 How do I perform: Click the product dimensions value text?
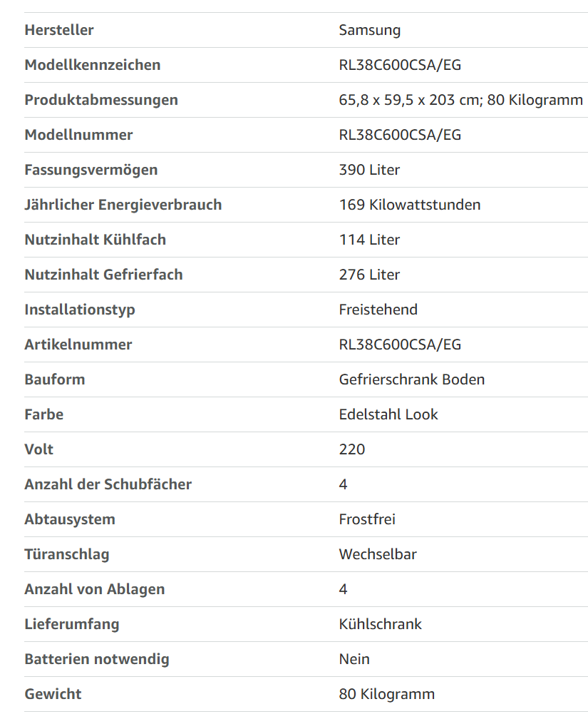460,100
